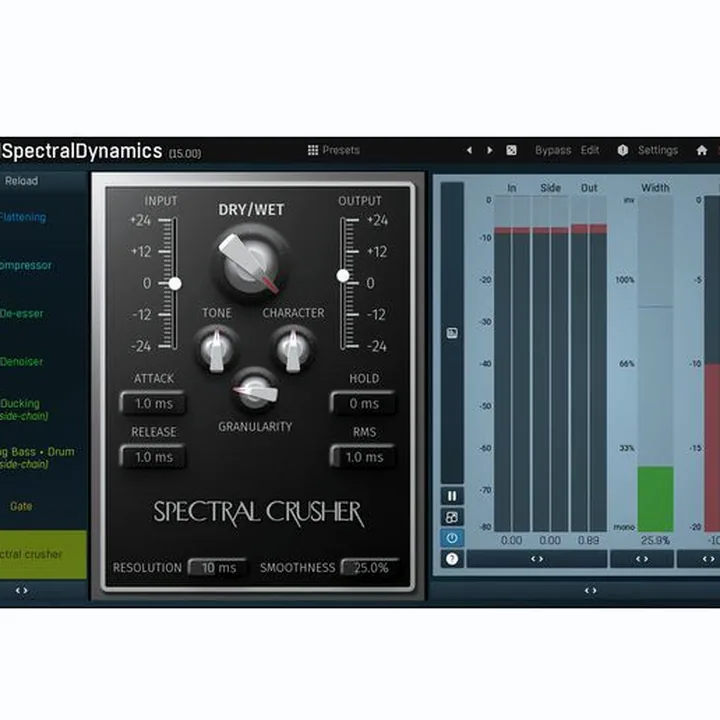
Task: Click Reload button in preset list
Action: tap(22, 181)
